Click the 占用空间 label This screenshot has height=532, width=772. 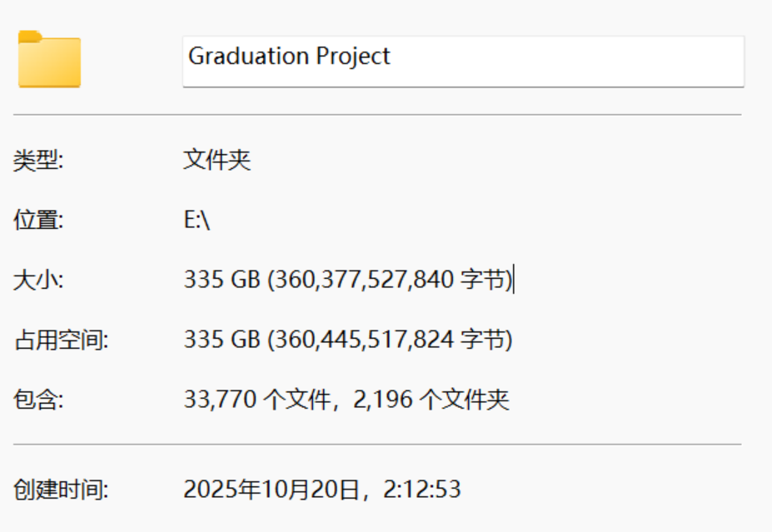click(x=61, y=340)
